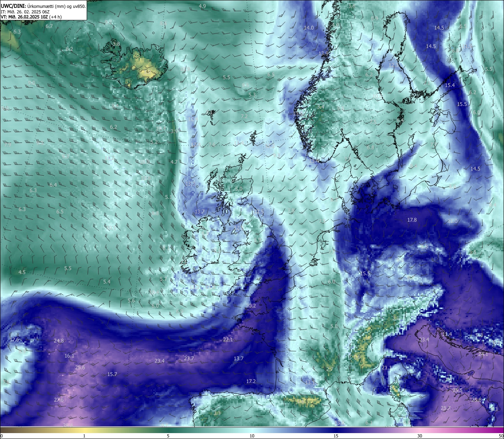Select the VT 10Z valid time line
The image size is (504, 439).
point(31,17)
